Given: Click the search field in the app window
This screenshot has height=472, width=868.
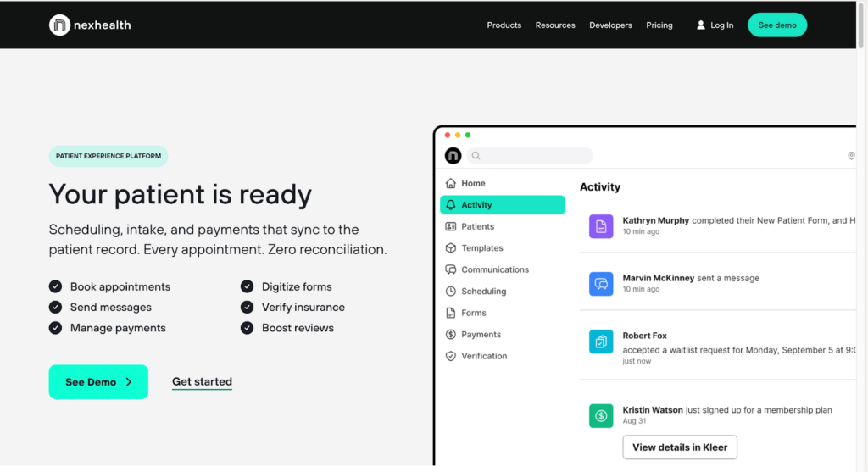Looking at the screenshot, I should (x=530, y=156).
